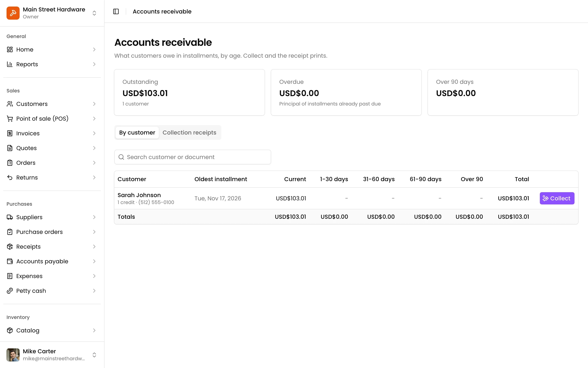Open Point of sale (POS) menu item
Viewport: 588px width, 368px height.
pos(52,119)
